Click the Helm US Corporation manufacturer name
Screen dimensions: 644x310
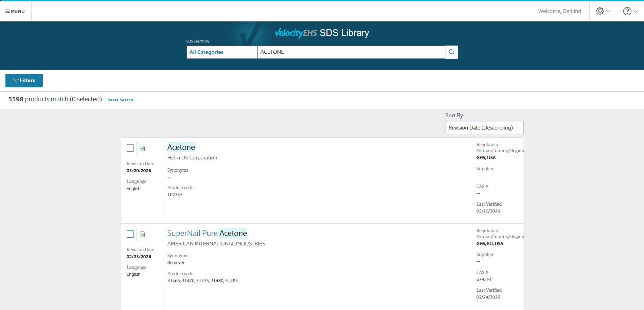pos(192,158)
